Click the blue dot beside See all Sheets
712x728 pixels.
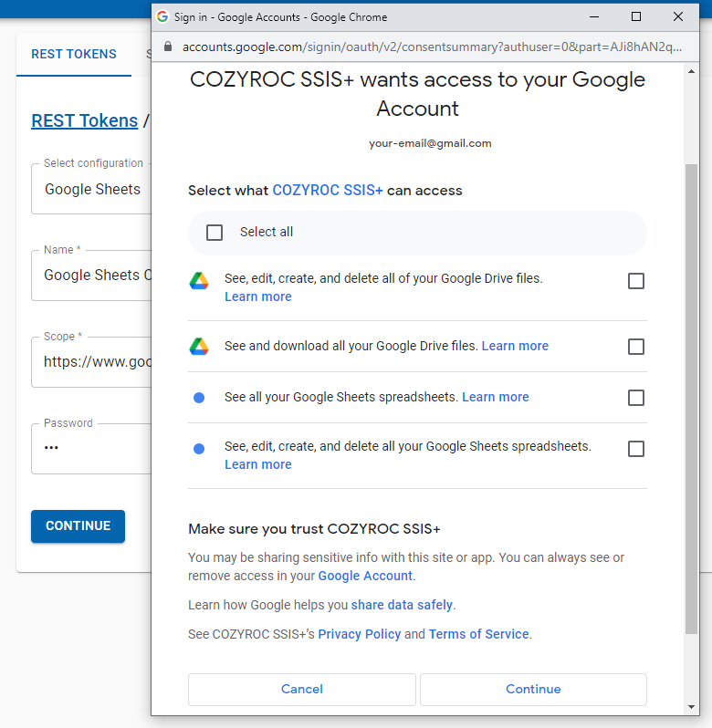coord(199,398)
